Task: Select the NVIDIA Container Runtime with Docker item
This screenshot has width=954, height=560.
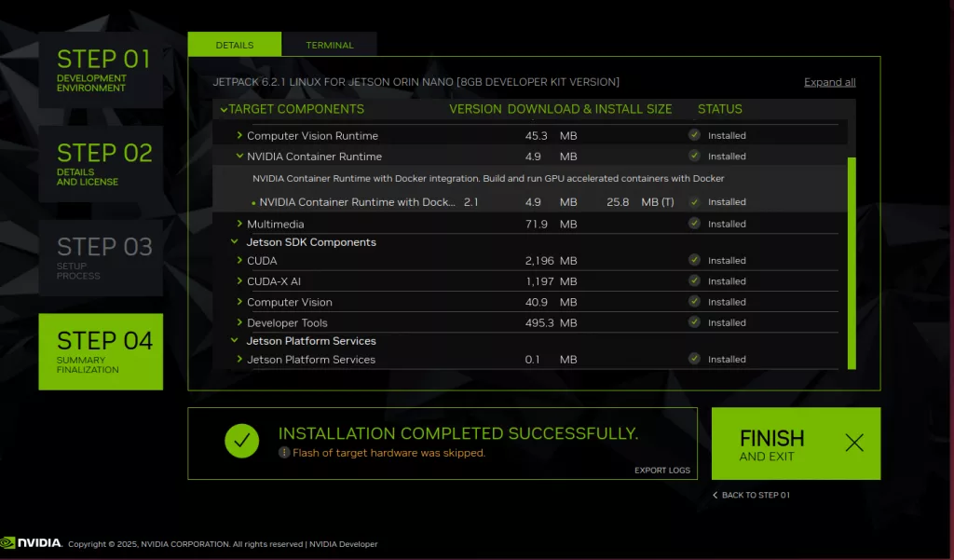Action: [x=357, y=202]
